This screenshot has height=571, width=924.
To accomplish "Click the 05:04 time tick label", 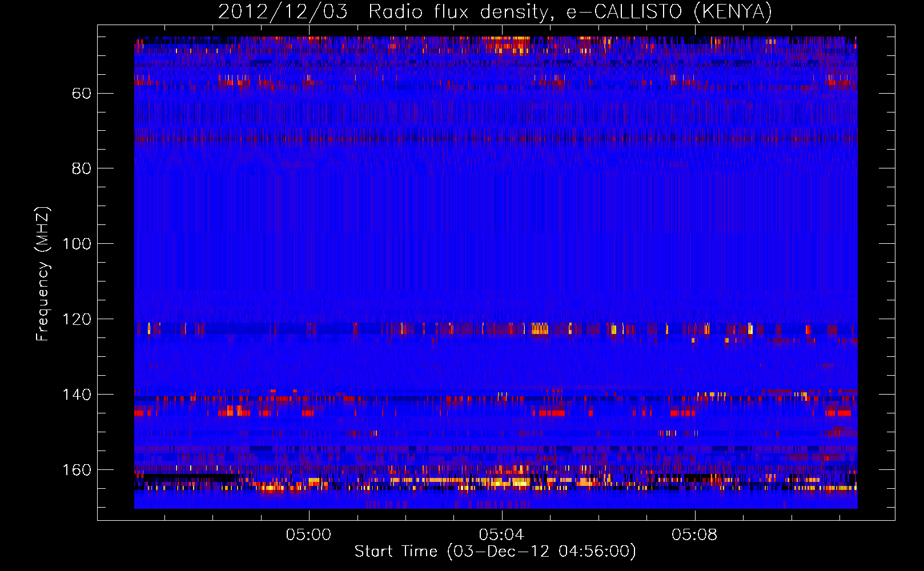I will 501,535.
